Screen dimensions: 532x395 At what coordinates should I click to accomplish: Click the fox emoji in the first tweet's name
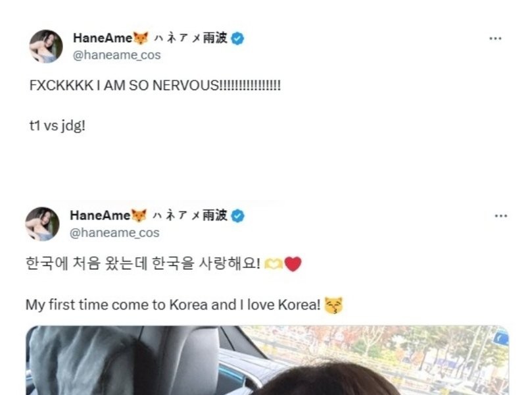(x=141, y=38)
